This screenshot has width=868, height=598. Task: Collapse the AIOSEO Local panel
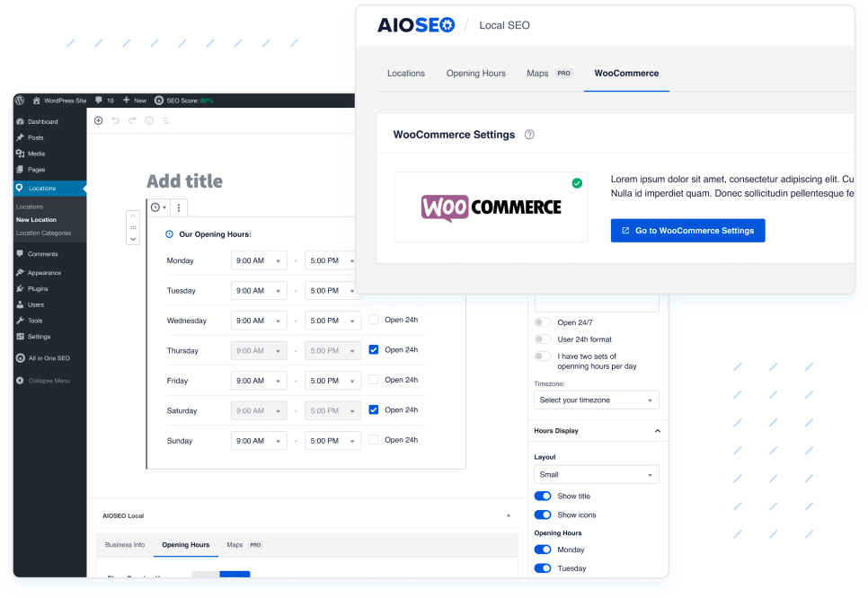[509, 515]
